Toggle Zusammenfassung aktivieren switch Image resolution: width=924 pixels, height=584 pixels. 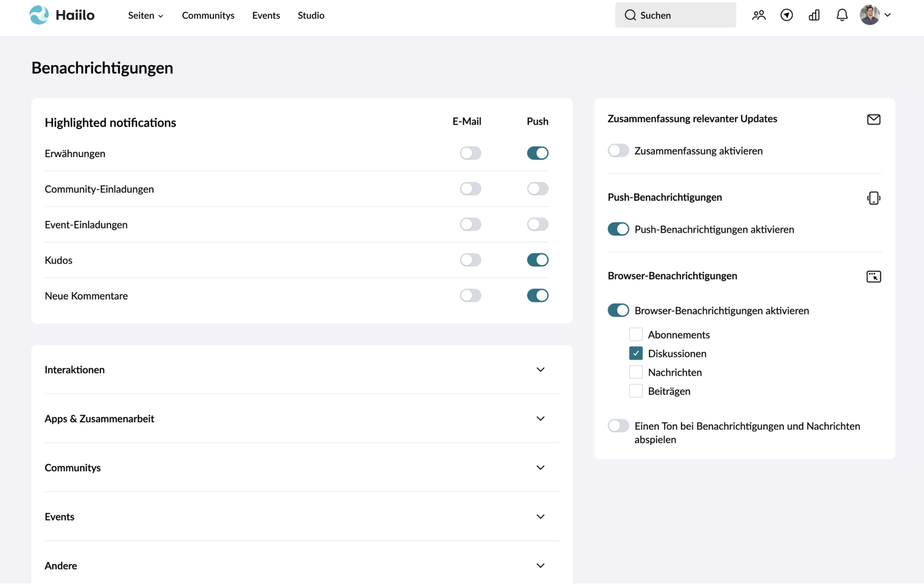coord(618,150)
